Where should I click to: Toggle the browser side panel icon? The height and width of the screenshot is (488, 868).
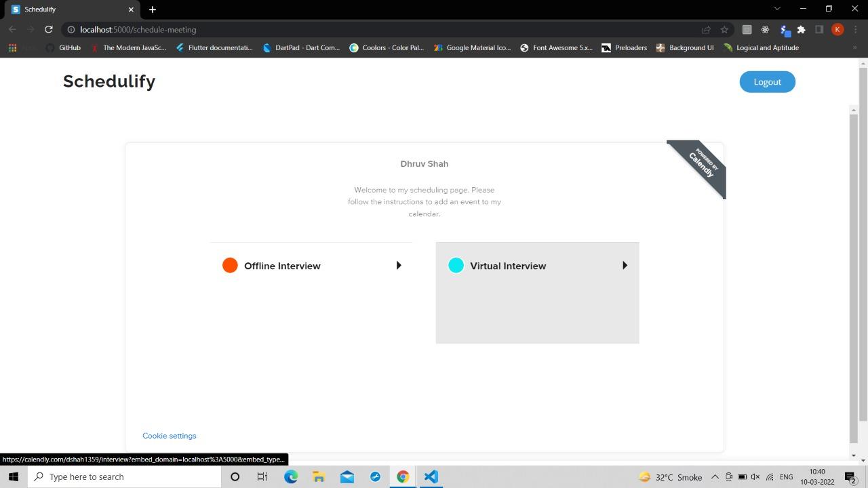(x=819, y=29)
